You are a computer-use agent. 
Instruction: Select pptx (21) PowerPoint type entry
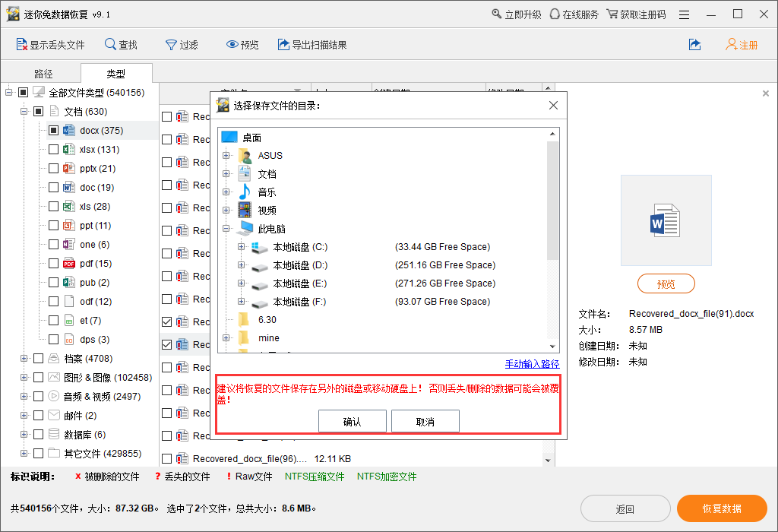point(97,168)
